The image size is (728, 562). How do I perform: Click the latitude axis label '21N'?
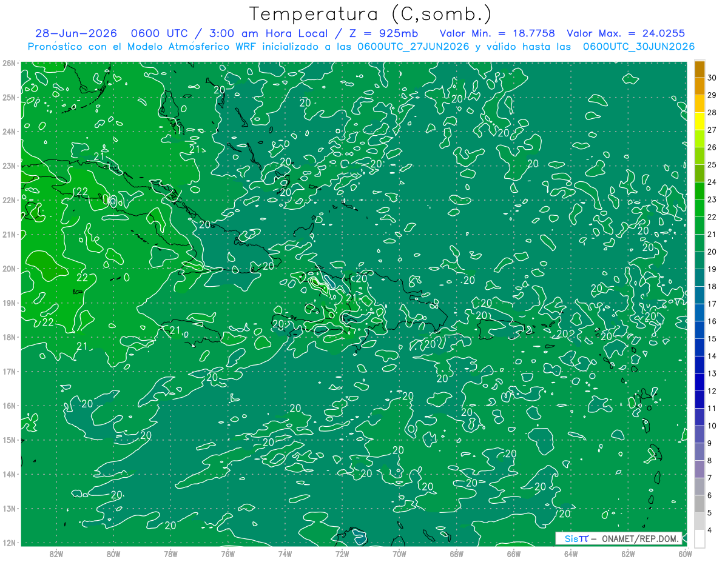coord(9,235)
